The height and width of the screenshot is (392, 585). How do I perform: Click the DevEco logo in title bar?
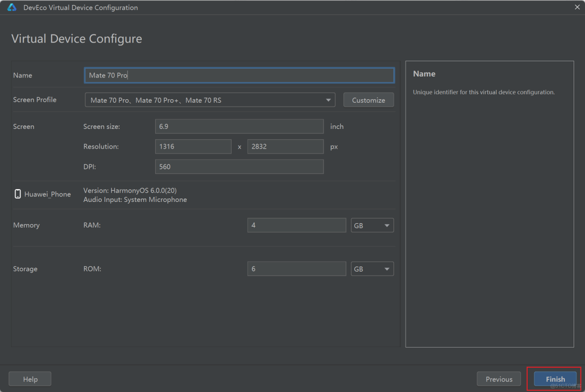click(x=12, y=7)
